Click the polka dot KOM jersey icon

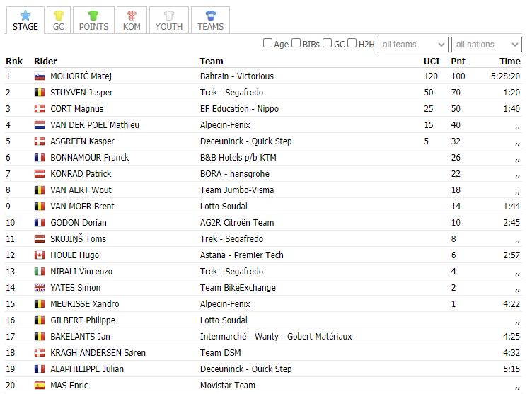[x=132, y=16]
